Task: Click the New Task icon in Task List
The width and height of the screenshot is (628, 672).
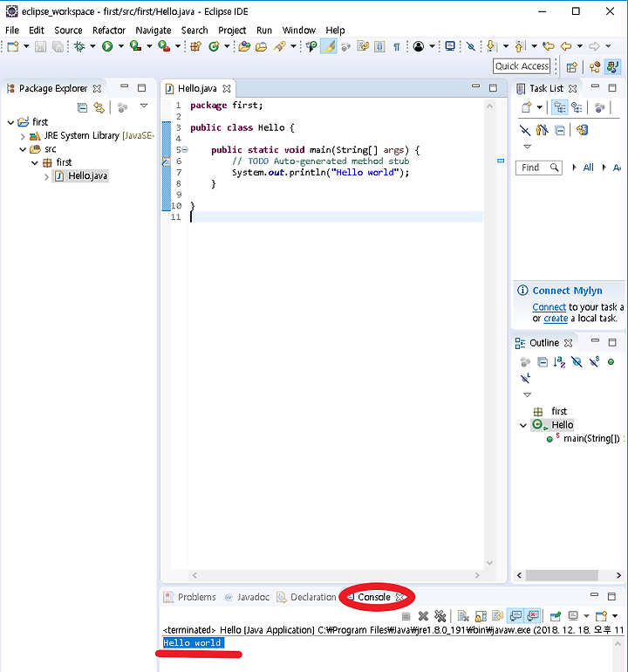Action: [527, 107]
